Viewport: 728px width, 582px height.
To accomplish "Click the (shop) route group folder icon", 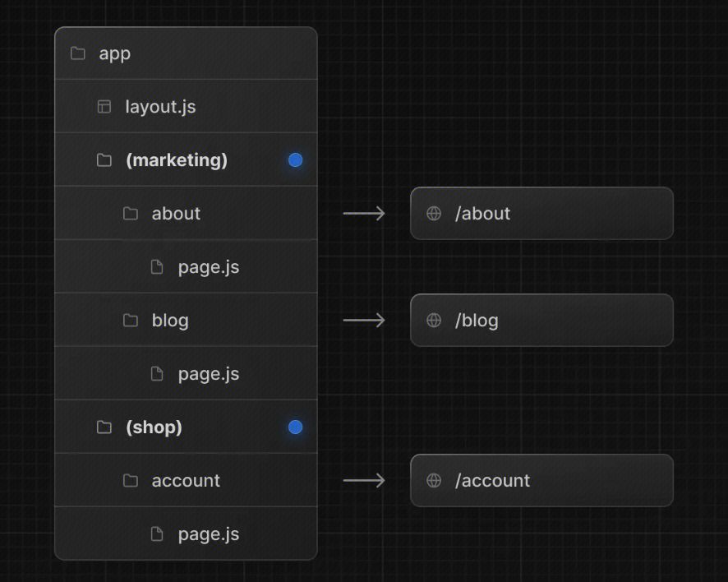I will tap(104, 427).
